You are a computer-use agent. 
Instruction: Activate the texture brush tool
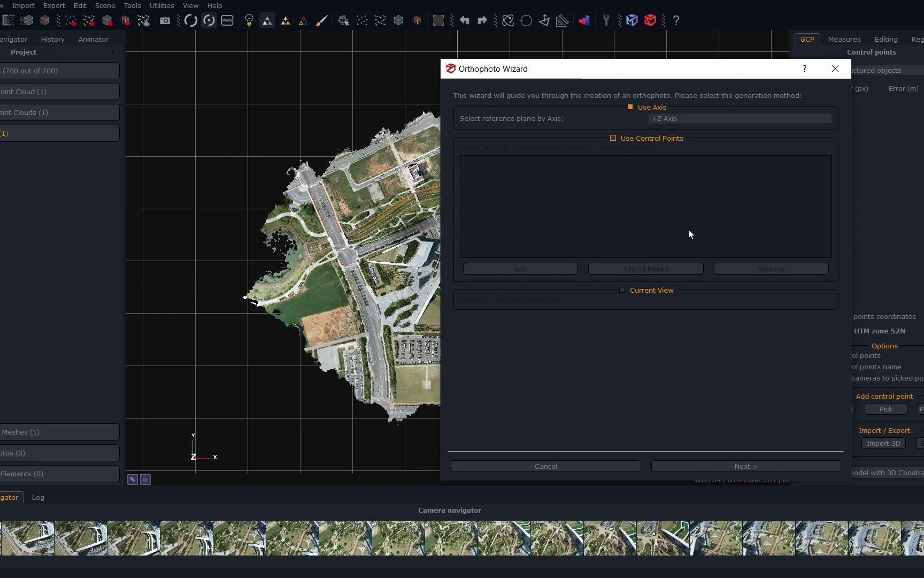point(322,20)
